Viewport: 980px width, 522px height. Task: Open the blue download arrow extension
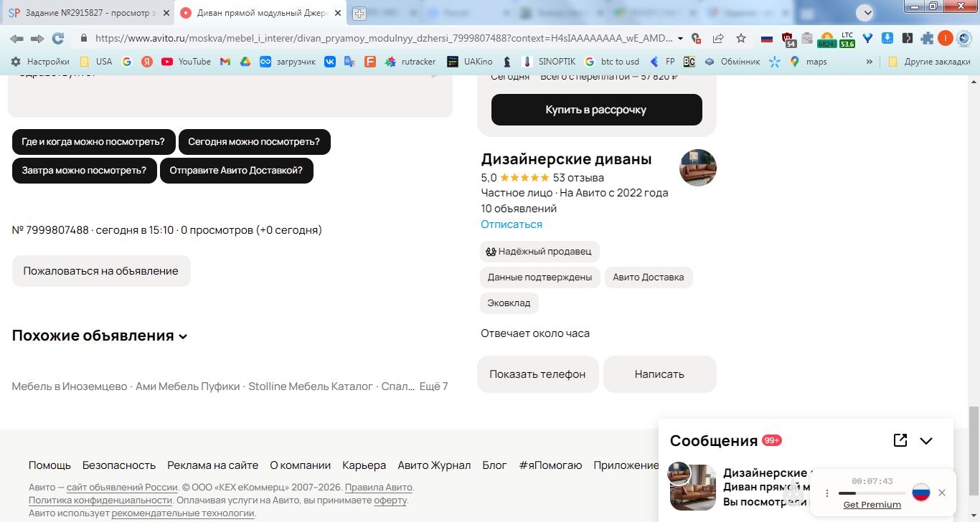pyautogui.click(x=887, y=38)
